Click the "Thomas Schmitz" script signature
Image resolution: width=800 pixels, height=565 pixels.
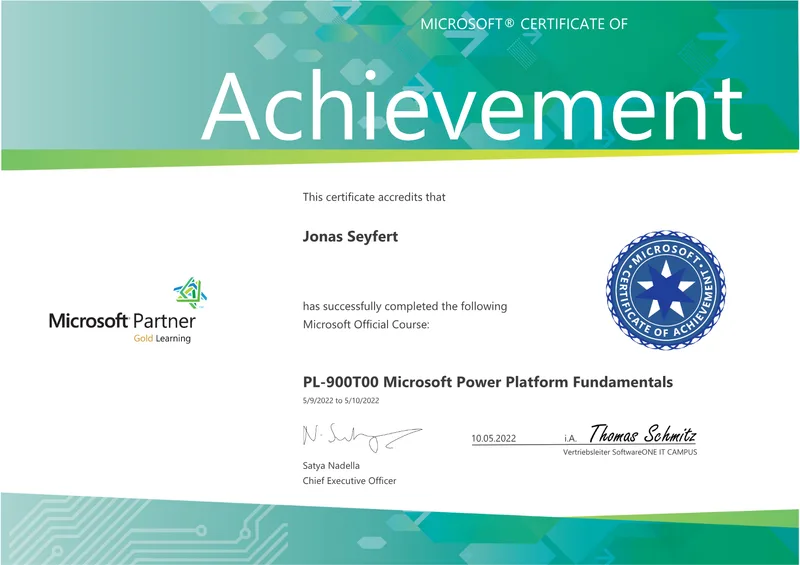tap(642, 434)
